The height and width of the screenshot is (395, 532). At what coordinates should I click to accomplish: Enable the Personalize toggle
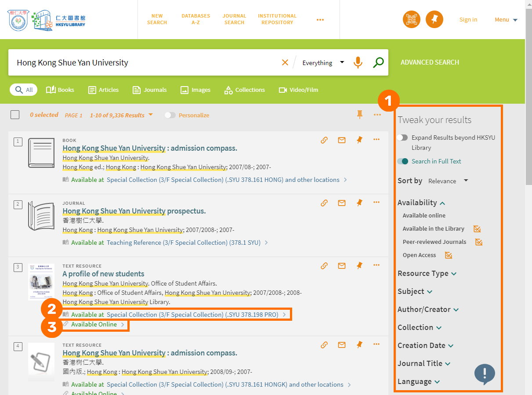coord(170,115)
